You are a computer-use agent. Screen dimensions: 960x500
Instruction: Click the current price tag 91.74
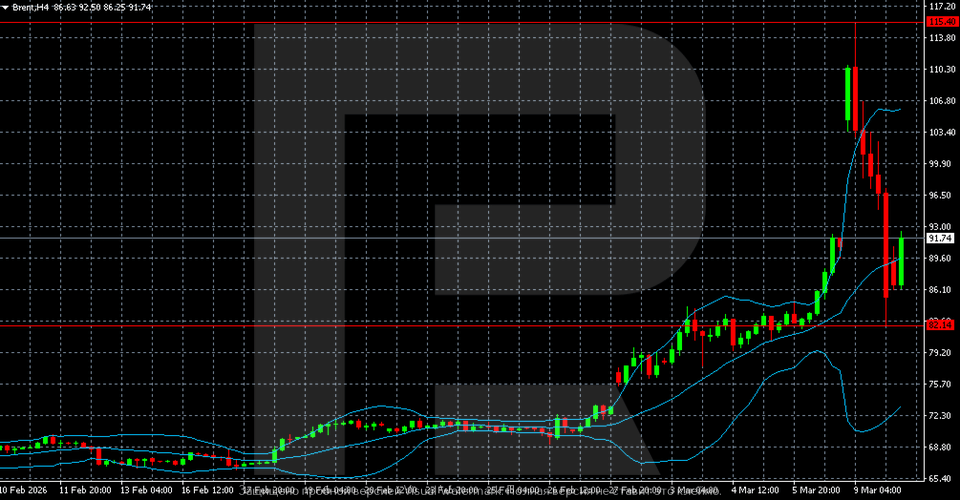tap(939, 239)
